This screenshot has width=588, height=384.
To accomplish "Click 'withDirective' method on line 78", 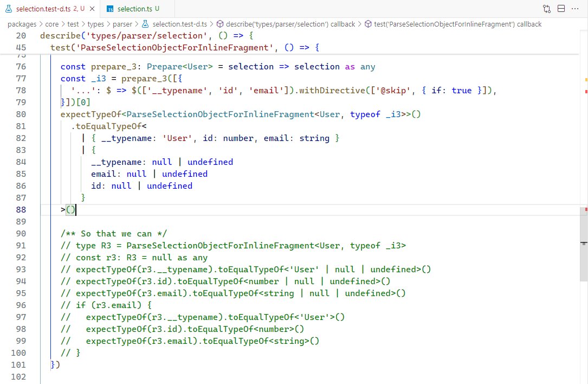I will [332, 91].
